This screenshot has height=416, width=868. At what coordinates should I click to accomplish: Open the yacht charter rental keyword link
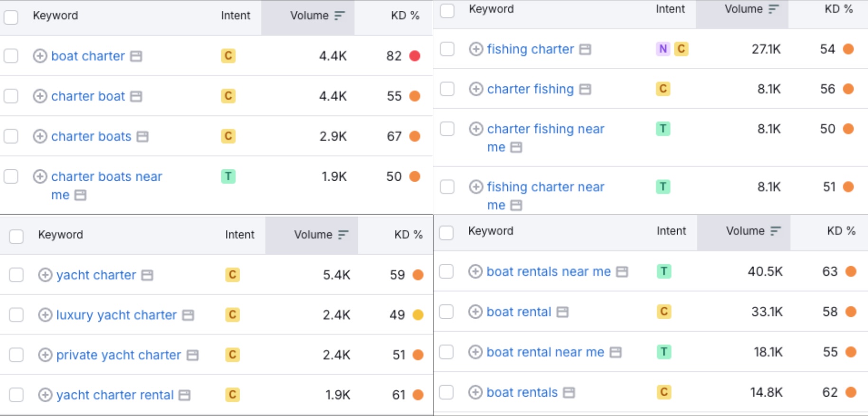115,395
